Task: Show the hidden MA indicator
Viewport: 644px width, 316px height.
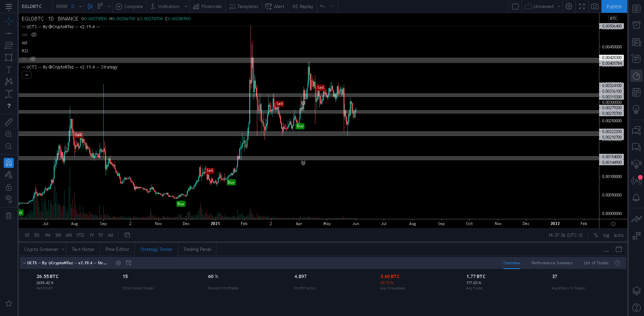Action: [34, 35]
